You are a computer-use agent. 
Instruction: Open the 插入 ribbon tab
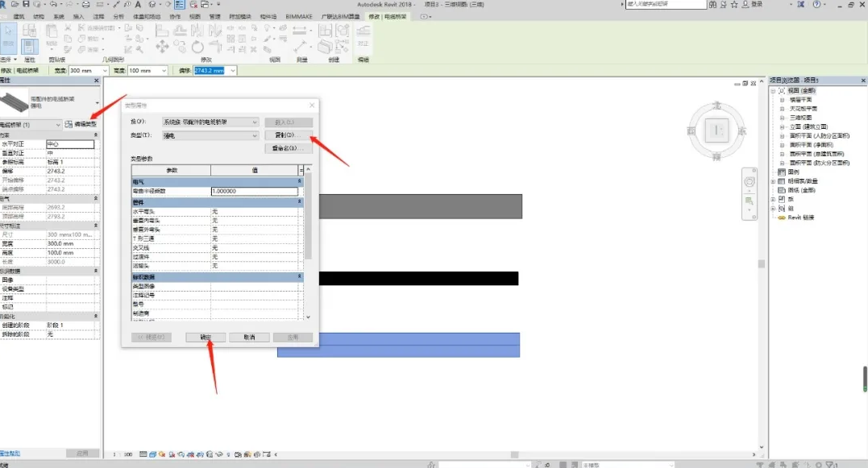tap(79, 17)
